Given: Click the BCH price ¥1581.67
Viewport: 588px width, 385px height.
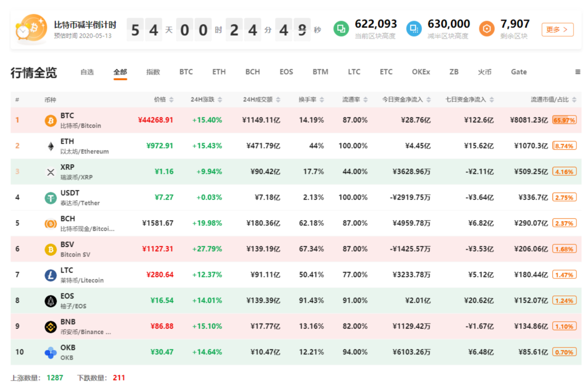Looking at the screenshot, I should [x=158, y=223].
